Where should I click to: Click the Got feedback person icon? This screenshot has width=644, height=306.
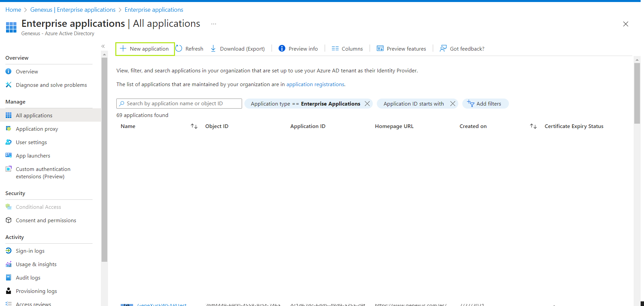click(x=443, y=49)
